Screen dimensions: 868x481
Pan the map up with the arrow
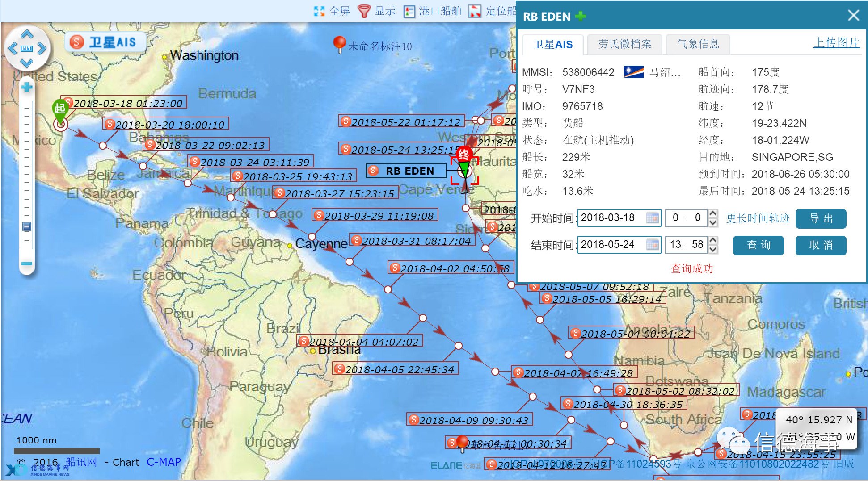(27, 34)
